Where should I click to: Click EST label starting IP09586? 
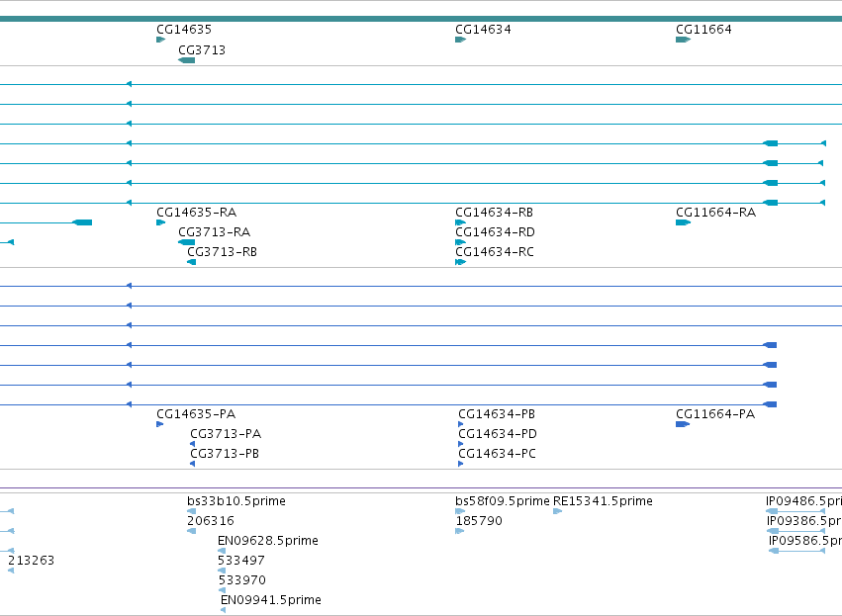point(805,541)
